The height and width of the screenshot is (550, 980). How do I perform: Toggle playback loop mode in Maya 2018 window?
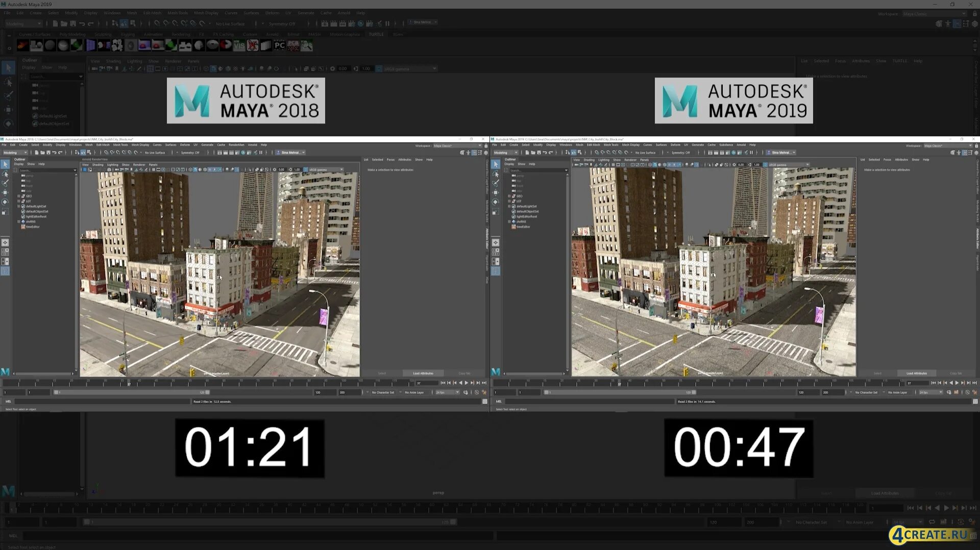[x=465, y=392]
